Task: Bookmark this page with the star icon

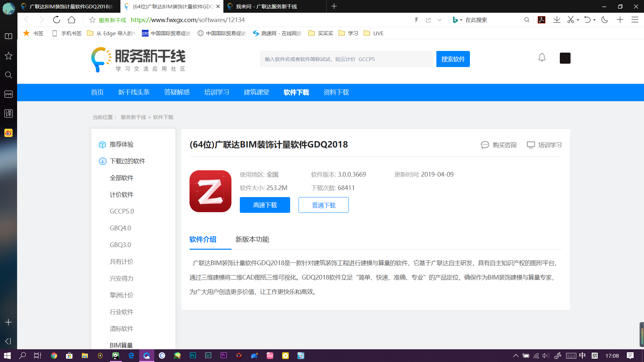Action: click(x=92, y=20)
